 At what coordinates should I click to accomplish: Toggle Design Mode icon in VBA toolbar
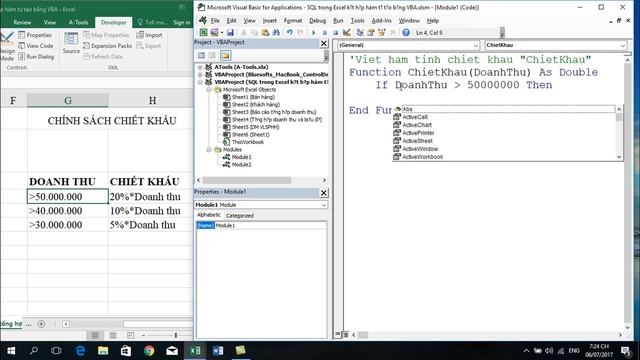tap(347, 32)
